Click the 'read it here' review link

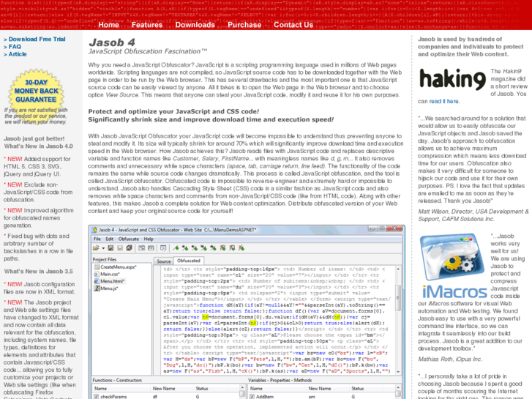pyautogui.click(x=443, y=101)
